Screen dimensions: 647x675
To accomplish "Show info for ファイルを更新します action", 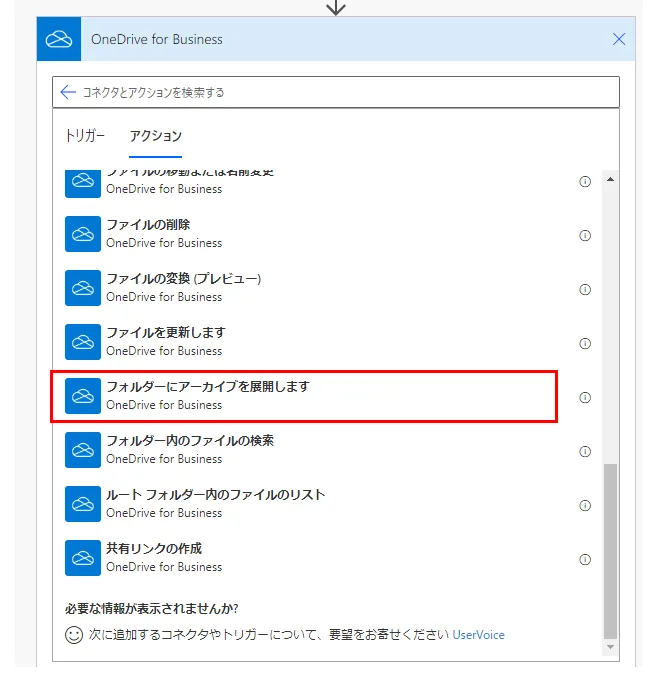I will click(585, 344).
